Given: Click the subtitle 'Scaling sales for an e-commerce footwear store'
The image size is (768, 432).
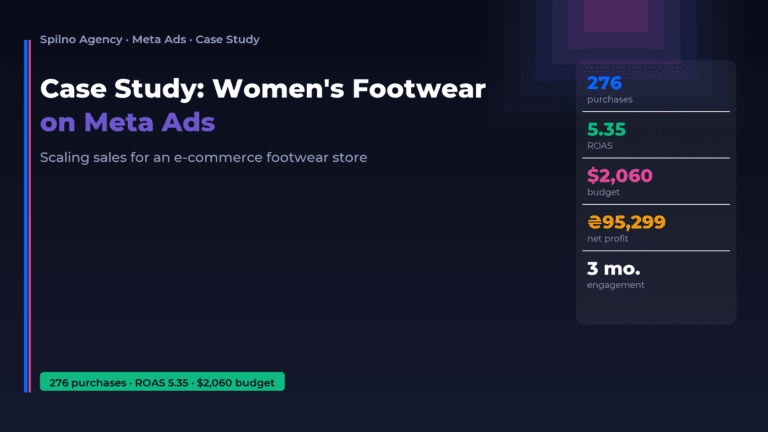Looking at the screenshot, I should (x=203, y=158).
